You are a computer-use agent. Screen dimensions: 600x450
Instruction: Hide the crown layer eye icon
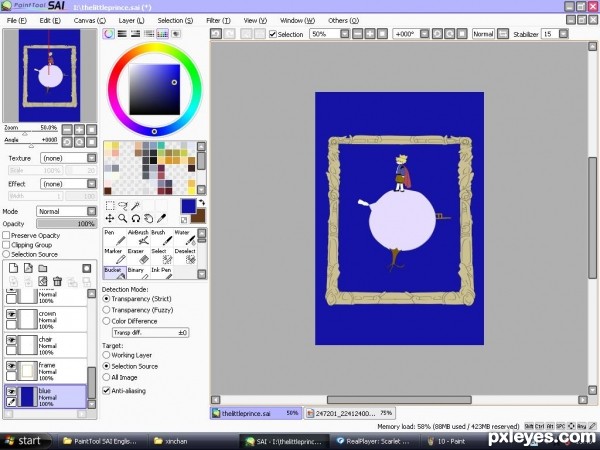pyautogui.click(x=11, y=315)
